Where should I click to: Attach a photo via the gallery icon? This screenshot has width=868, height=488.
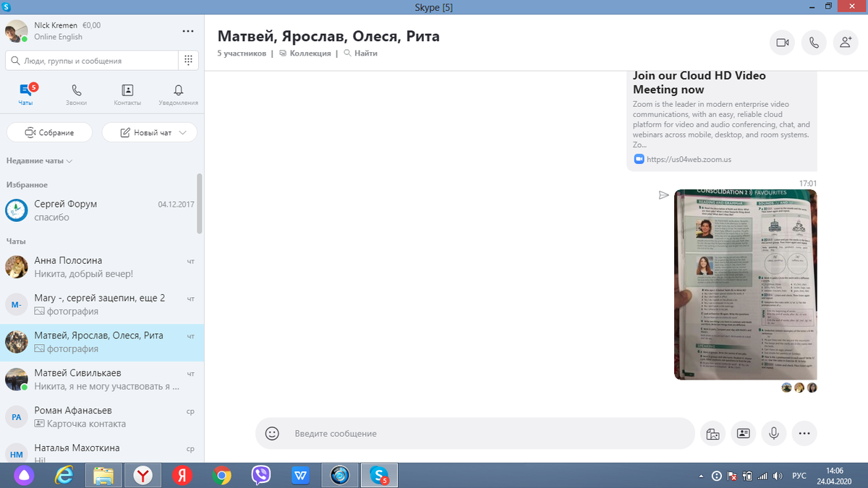tap(712, 433)
